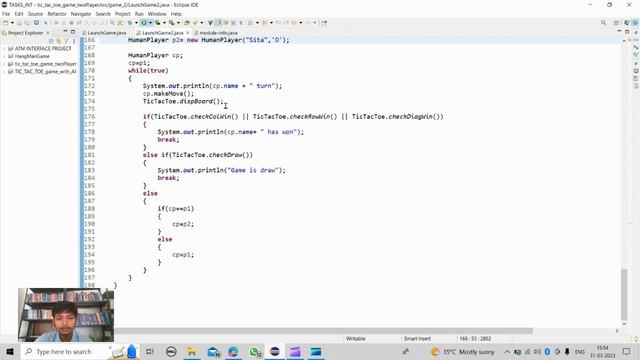The height and width of the screenshot is (360, 640).
Task: Click the Debug bug icon in toolbar
Action: point(130,23)
